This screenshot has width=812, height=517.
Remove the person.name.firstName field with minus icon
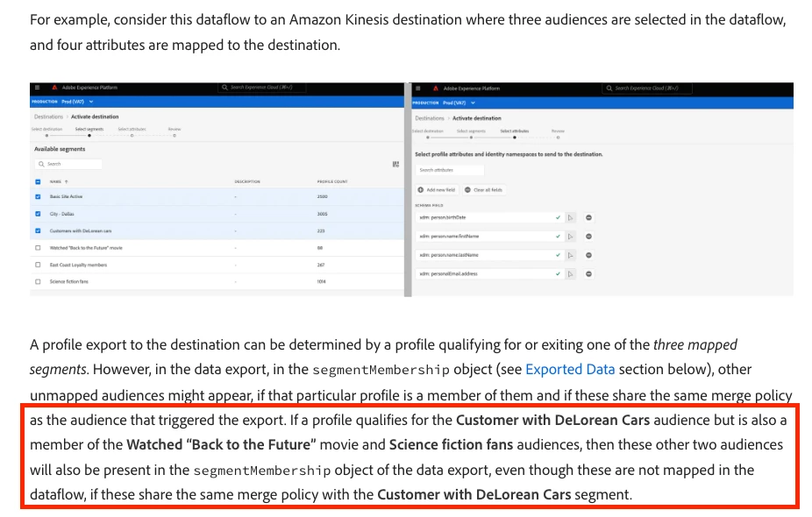[x=588, y=237]
